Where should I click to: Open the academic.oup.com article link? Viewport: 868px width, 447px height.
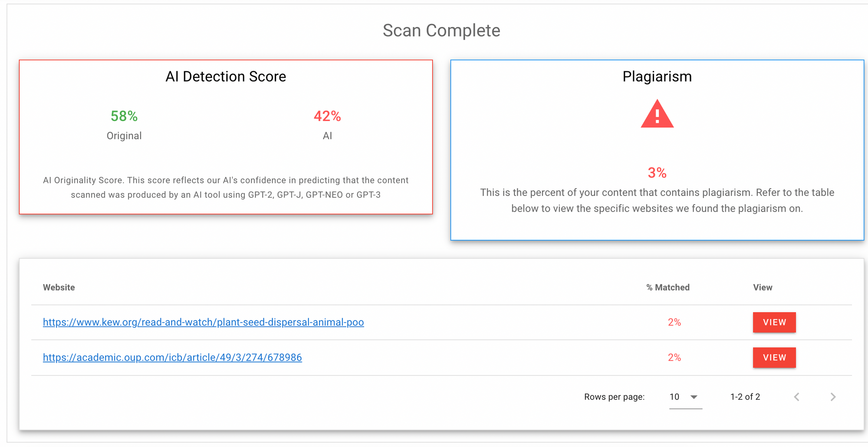(x=172, y=357)
